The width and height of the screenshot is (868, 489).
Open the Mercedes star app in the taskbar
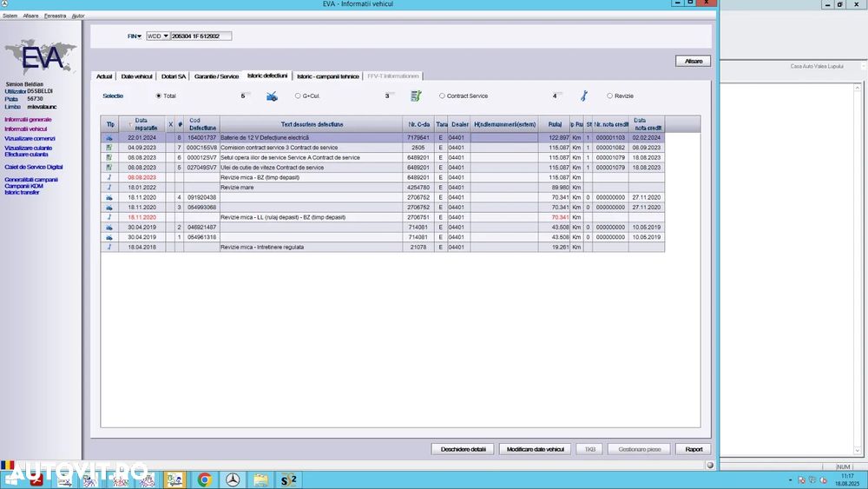233,479
